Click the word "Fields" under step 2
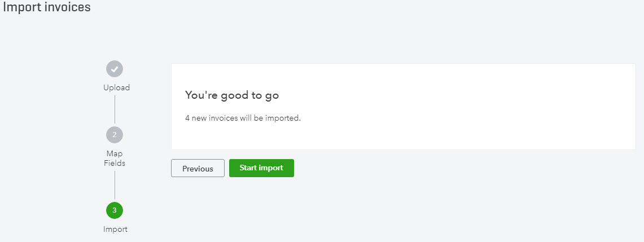The width and height of the screenshot is (644, 242). 115,163
